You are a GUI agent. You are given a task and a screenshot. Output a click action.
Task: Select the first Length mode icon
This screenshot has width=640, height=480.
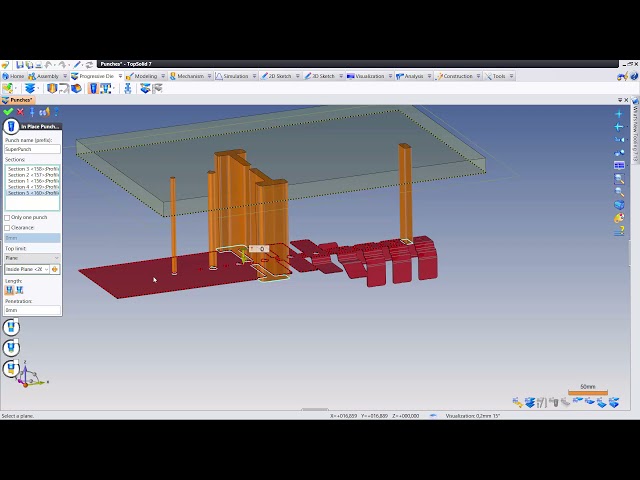[9, 290]
